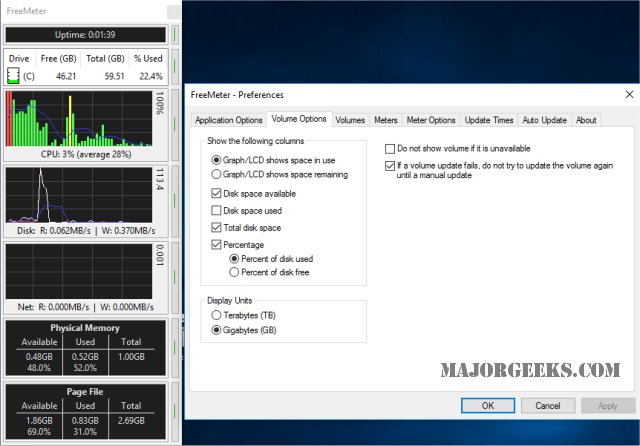The width and height of the screenshot is (640, 446).
Task: Click the Uptime display bar
Action: [x=85, y=35]
